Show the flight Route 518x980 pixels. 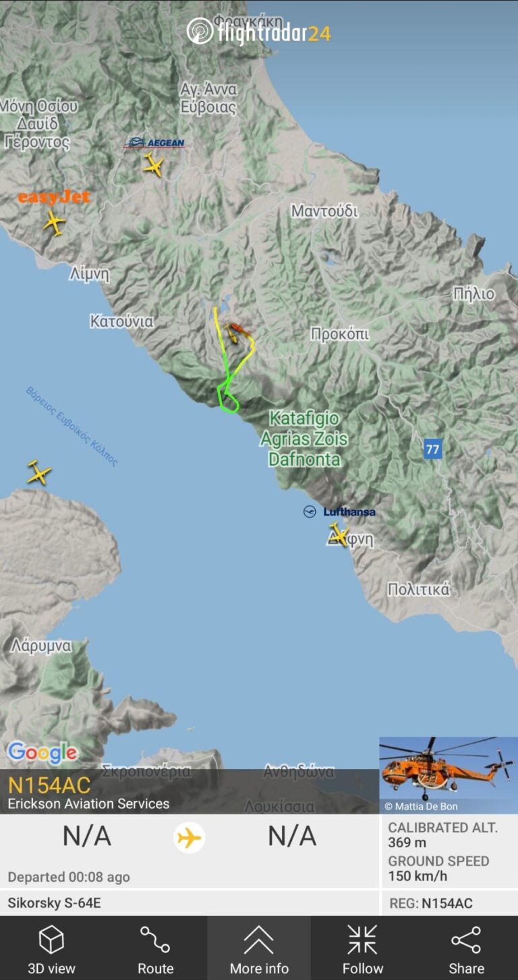(155, 950)
